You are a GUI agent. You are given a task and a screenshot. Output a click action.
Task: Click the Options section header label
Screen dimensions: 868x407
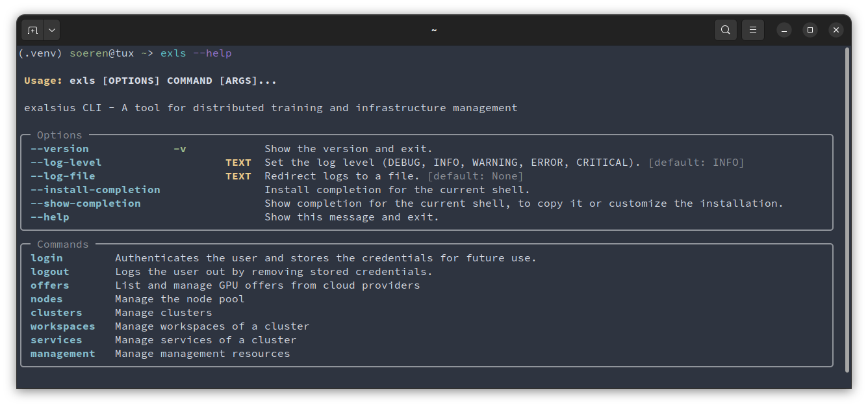coord(59,135)
